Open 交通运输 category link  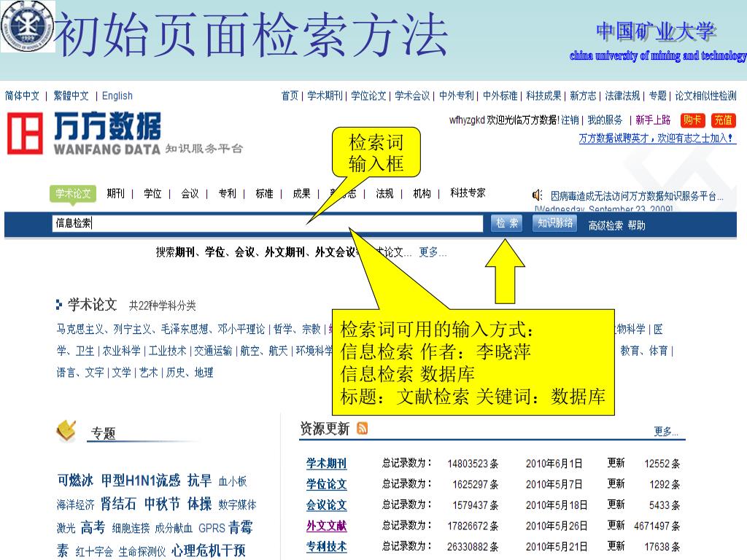[213, 351]
